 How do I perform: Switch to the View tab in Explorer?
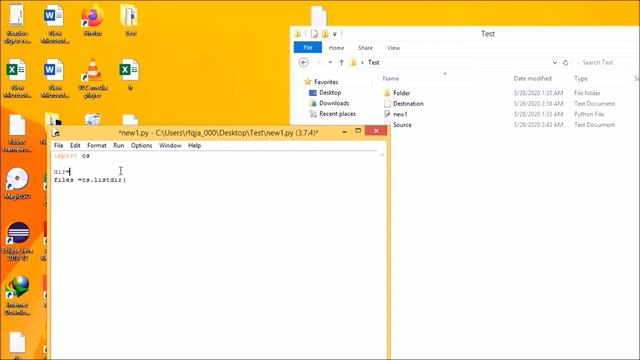tap(393, 48)
